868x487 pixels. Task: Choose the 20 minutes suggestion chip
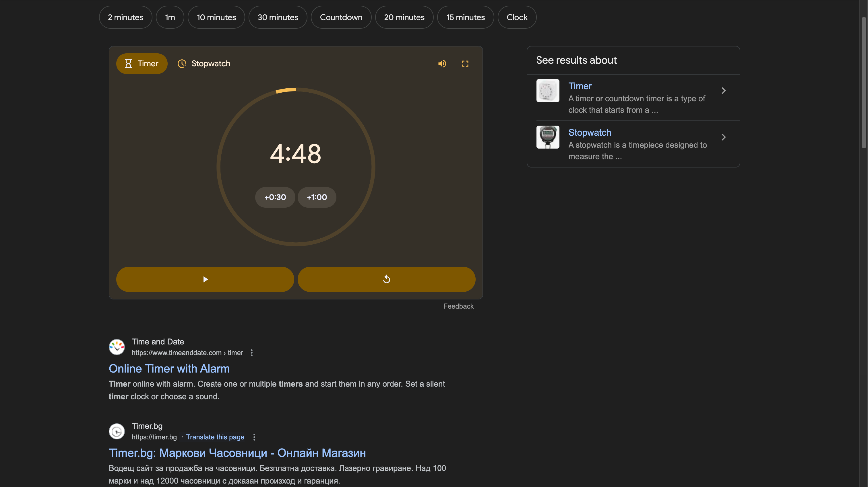coord(404,17)
